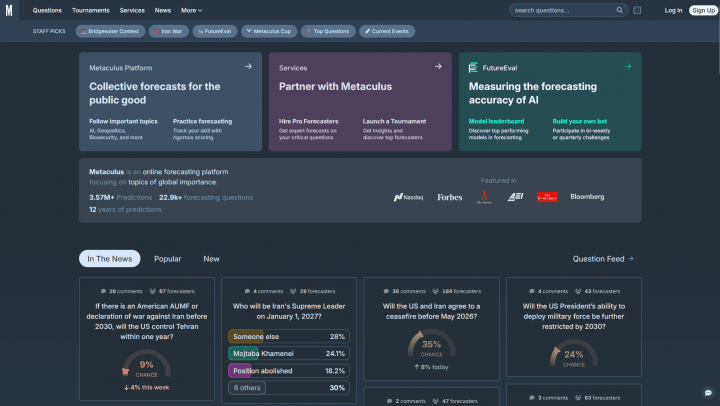
Task: Click the Model leaderboard link
Action: pos(498,120)
